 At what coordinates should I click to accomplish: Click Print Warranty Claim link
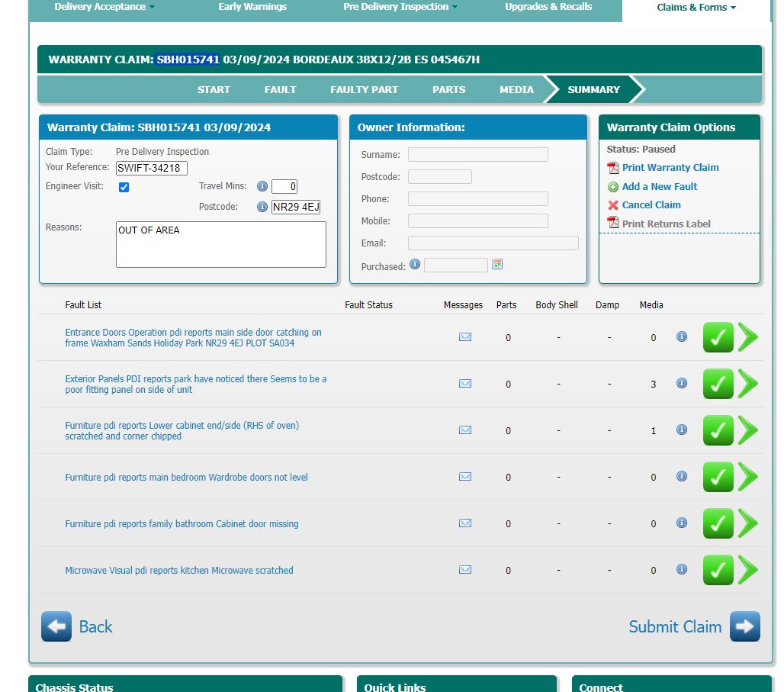pyautogui.click(x=670, y=168)
